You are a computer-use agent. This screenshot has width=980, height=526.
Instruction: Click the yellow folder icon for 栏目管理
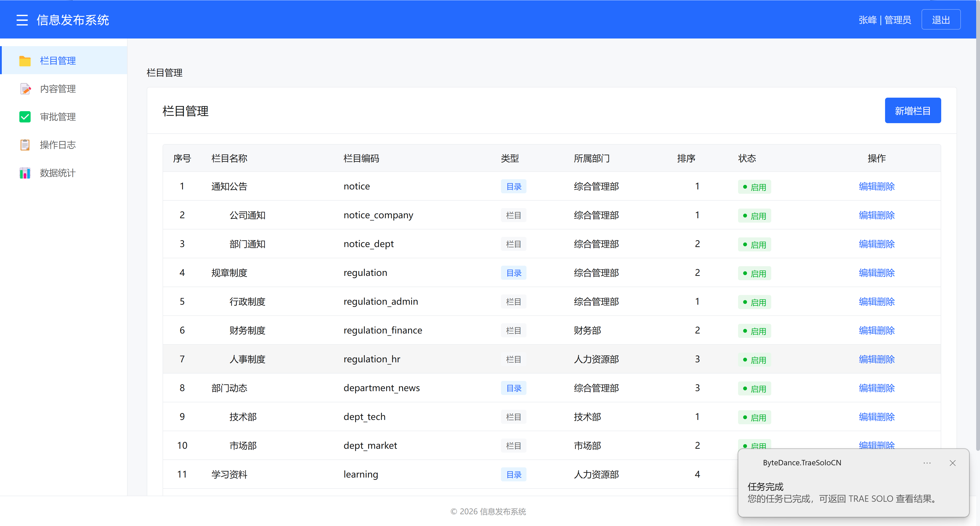(x=25, y=61)
